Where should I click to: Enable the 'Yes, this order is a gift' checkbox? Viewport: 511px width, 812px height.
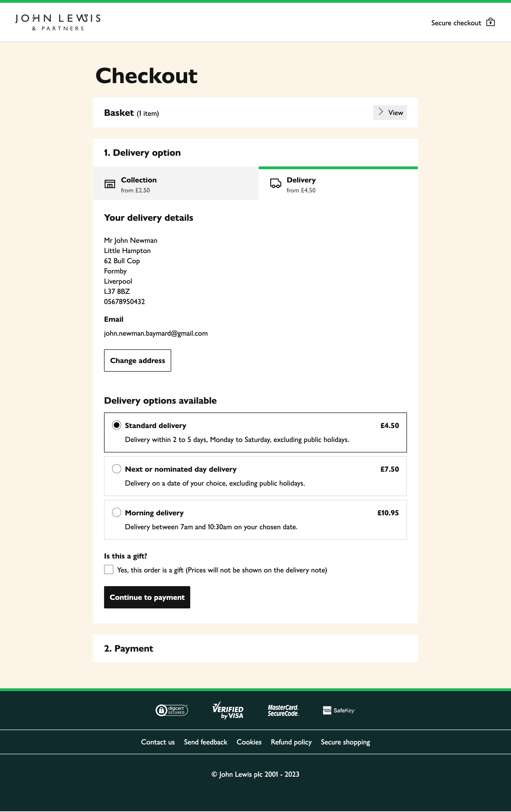(x=108, y=570)
